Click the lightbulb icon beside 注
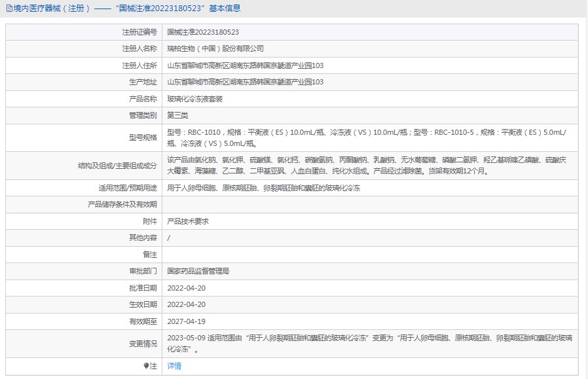Screen dimensions: 588x379 click(146, 367)
